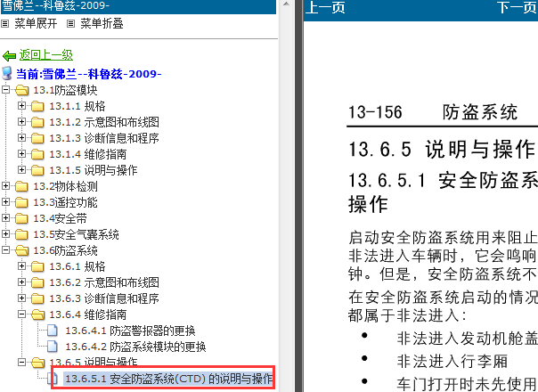Click page icon of 13.6.4.2 防盗系统模块的更换

click(53, 347)
